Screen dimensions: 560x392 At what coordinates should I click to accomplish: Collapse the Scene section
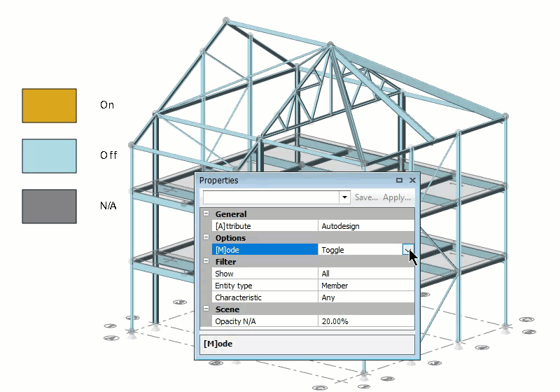pos(206,309)
